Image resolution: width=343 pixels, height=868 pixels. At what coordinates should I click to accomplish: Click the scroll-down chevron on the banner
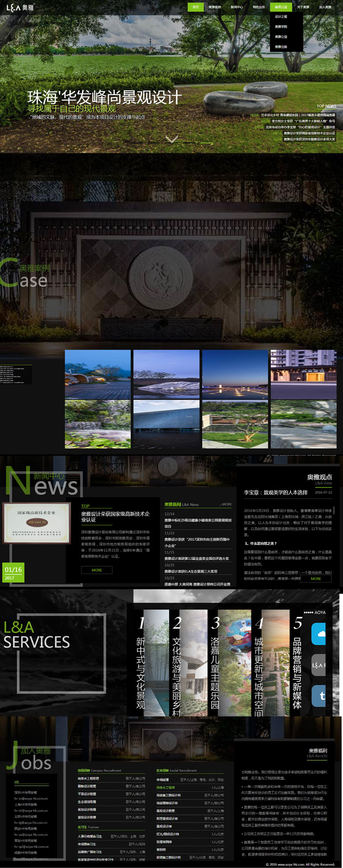(x=171, y=139)
